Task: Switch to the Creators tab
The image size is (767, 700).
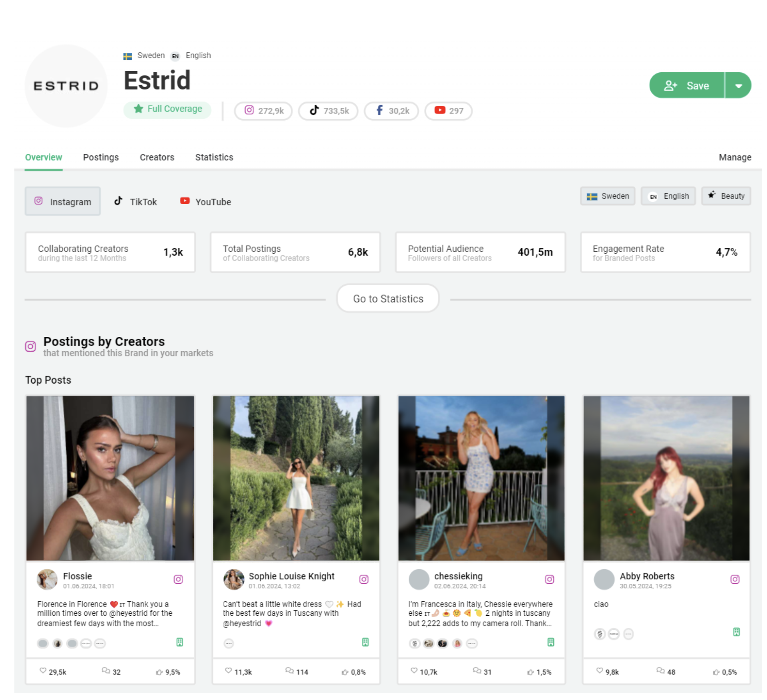Action: coord(157,157)
